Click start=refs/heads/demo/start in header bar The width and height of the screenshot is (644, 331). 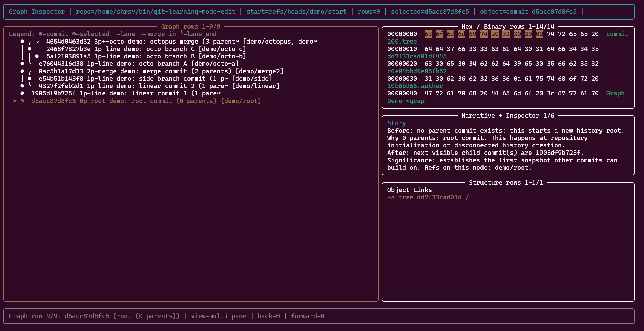click(x=296, y=12)
